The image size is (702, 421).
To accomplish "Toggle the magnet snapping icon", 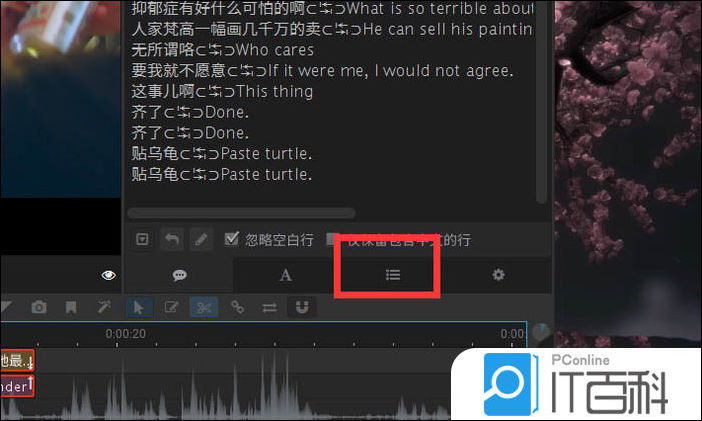I will tap(302, 307).
